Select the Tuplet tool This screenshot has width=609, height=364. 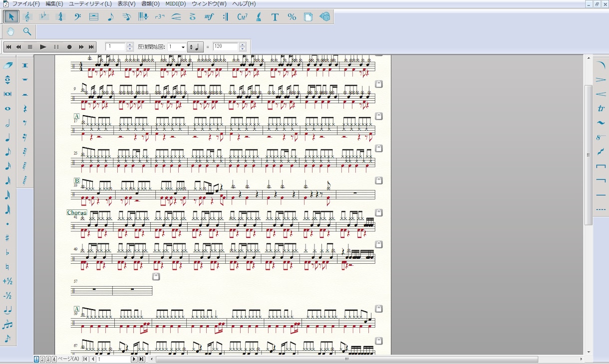160,16
